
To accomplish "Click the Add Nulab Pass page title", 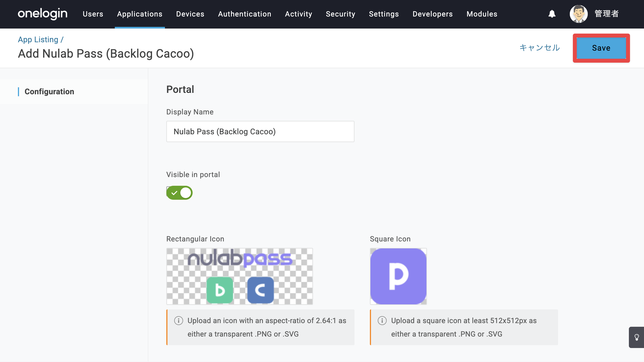I will [x=106, y=54].
